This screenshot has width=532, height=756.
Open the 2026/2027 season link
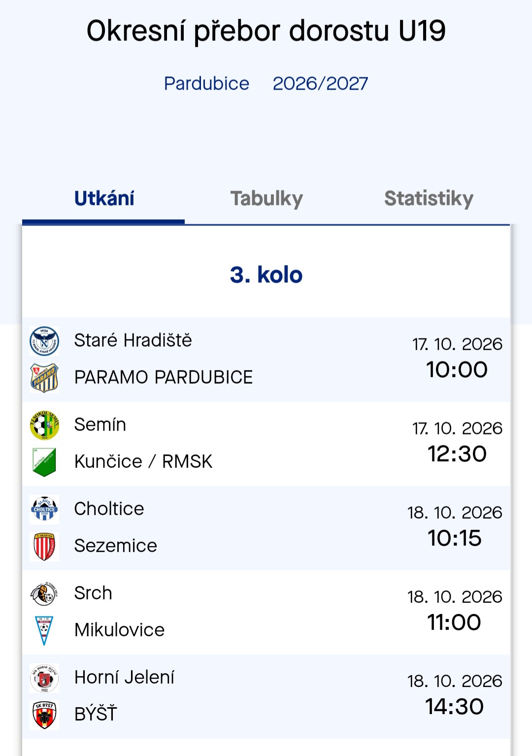320,84
